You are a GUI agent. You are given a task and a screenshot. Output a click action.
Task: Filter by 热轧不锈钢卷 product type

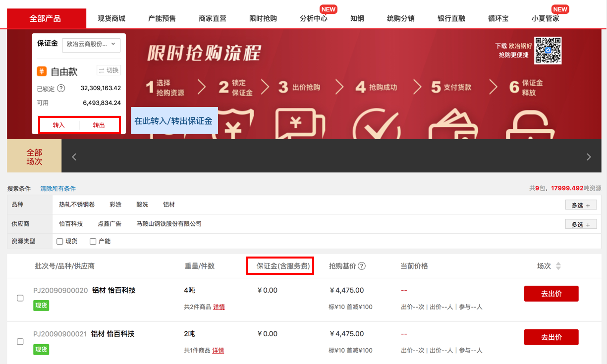[x=77, y=205]
